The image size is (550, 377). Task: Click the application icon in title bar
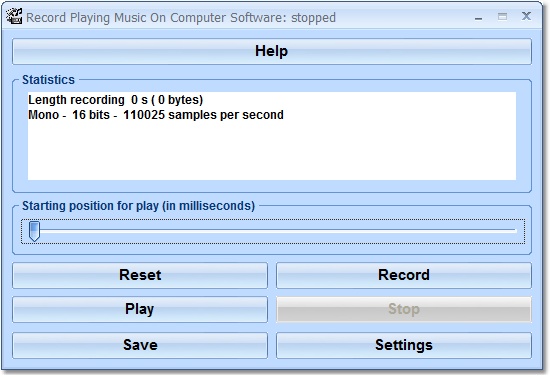tap(14, 16)
